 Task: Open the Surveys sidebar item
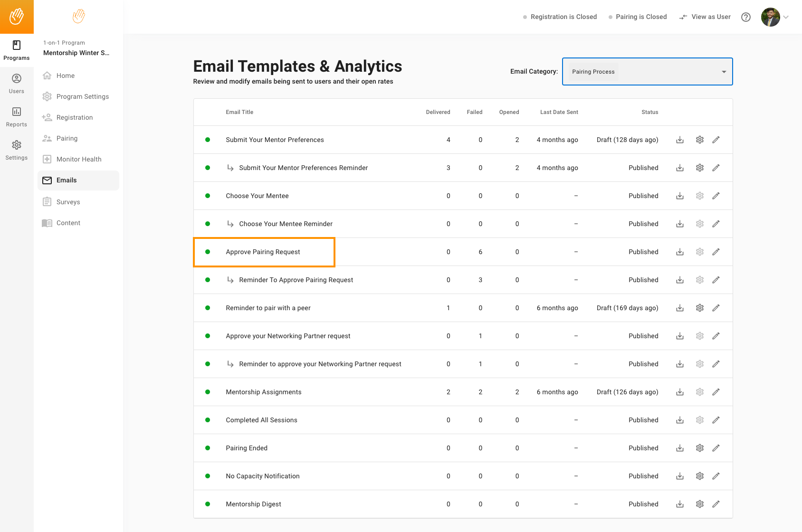(68, 202)
